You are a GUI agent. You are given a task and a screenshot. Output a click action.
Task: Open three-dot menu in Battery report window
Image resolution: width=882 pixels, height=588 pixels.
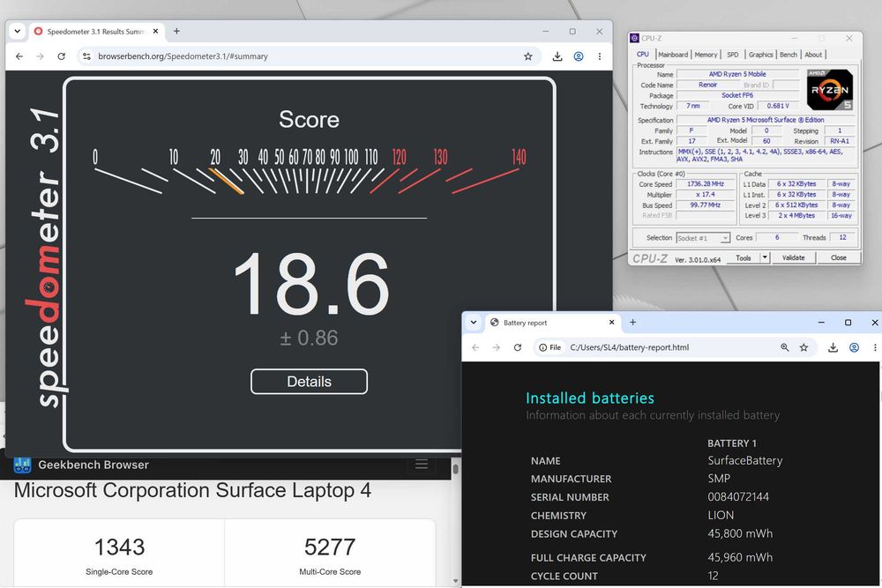click(x=875, y=347)
